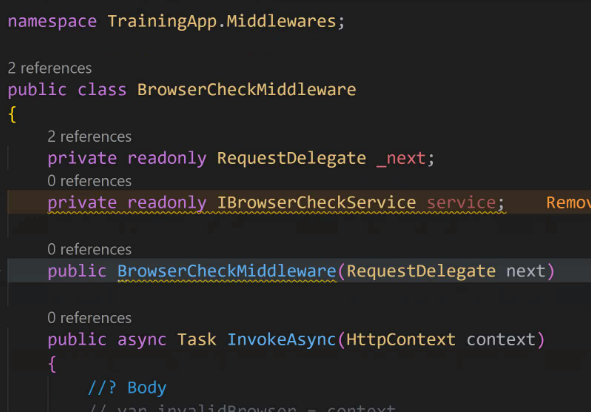Click the class keyword
Viewport: 591px width, 412px height.
click(x=102, y=90)
